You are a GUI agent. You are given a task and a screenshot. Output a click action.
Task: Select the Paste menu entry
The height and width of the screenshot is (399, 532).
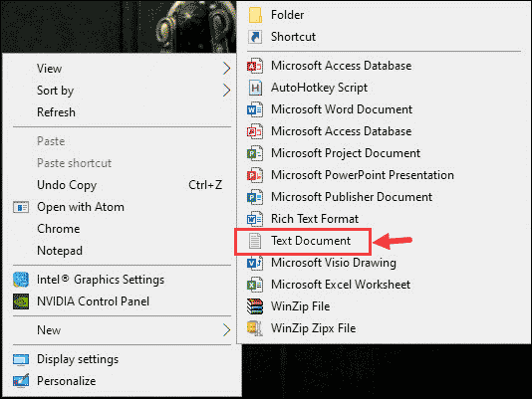coord(51,141)
